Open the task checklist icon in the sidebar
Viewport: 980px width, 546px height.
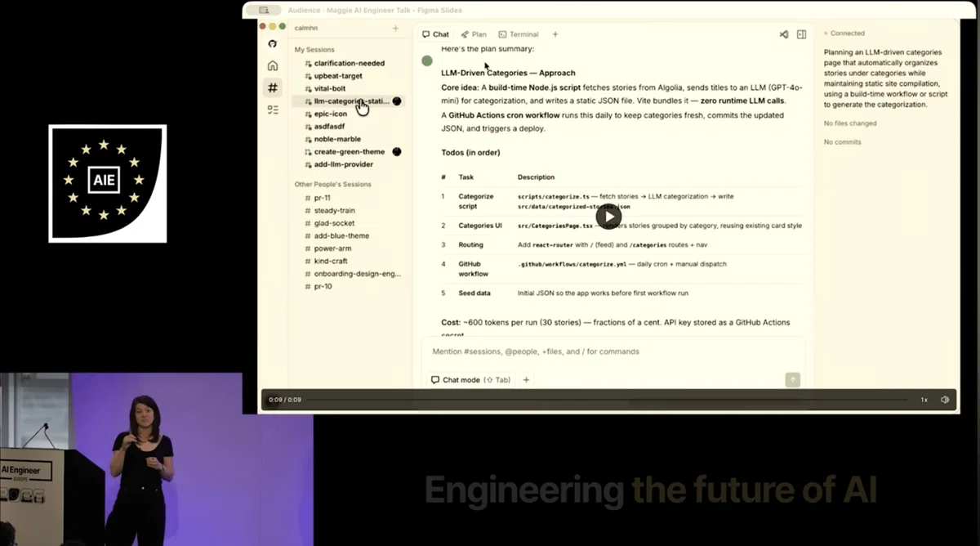(273, 110)
